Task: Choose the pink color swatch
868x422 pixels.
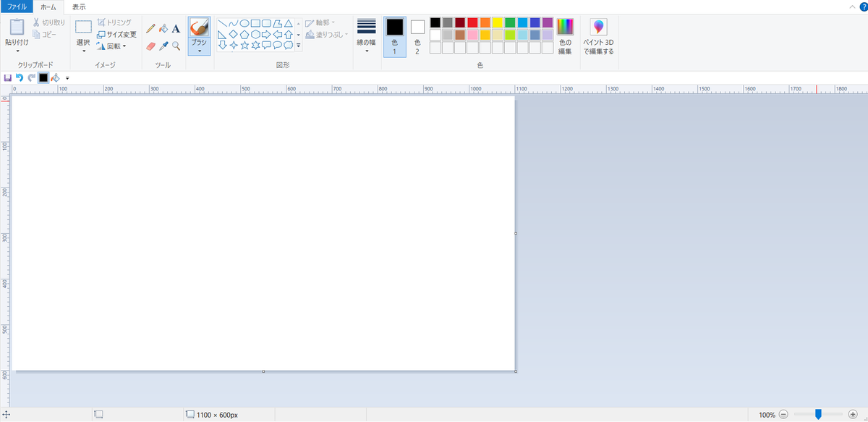Action: 472,35
